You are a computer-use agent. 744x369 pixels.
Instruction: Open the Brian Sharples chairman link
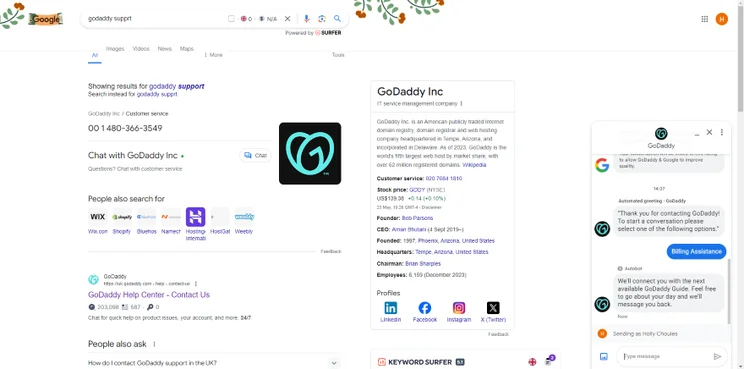point(423,263)
